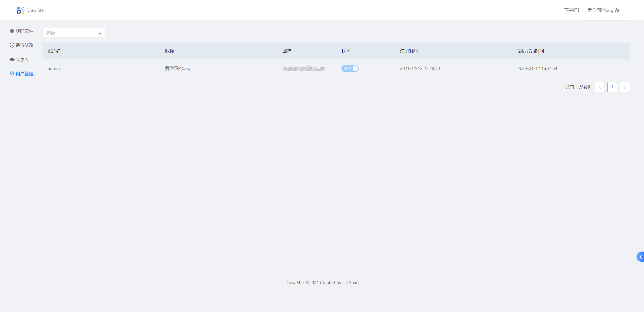Viewport: 644px width, 312px height.
Task: Click the 邮箱 column header
Action: [287, 51]
